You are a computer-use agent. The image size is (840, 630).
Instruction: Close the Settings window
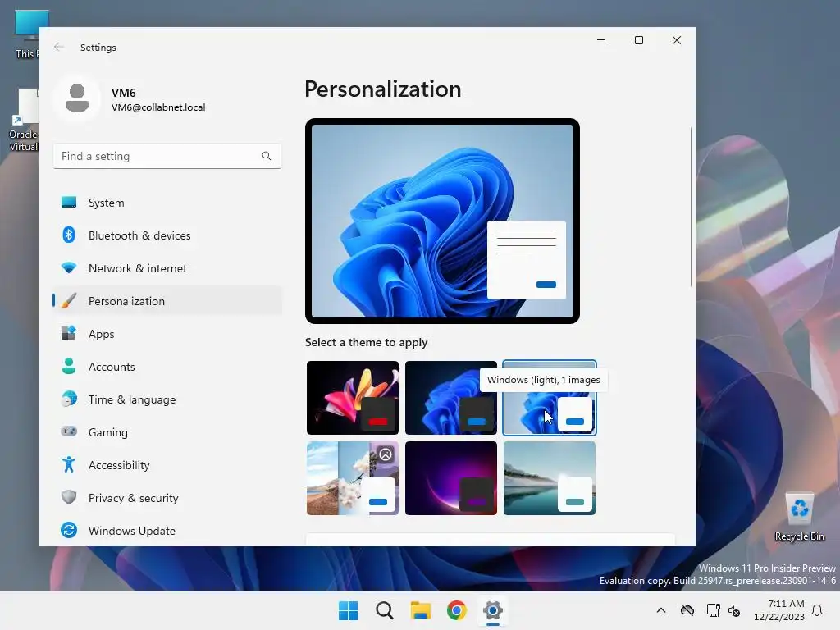click(x=677, y=40)
